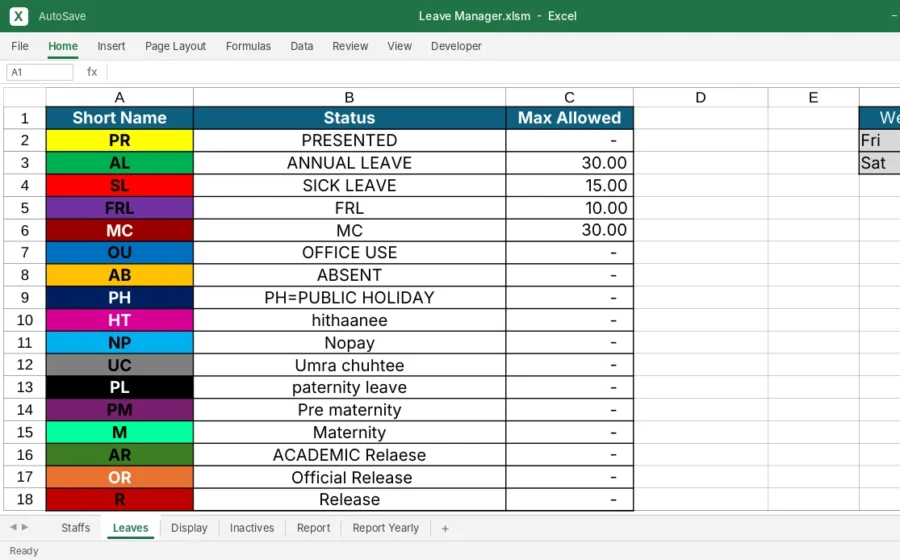Click the Name Box showing A1
The height and width of the screenshot is (560, 900).
coord(40,72)
